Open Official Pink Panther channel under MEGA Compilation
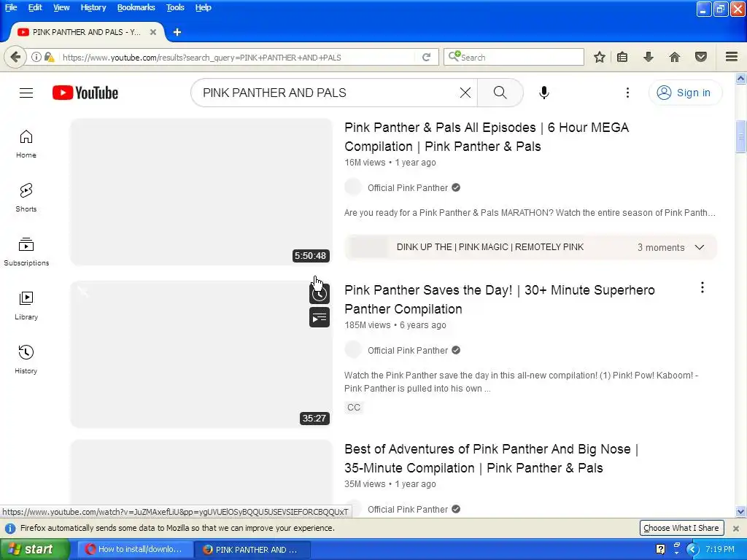Viewport: 747px width, 560px height. tap(407, 187)
